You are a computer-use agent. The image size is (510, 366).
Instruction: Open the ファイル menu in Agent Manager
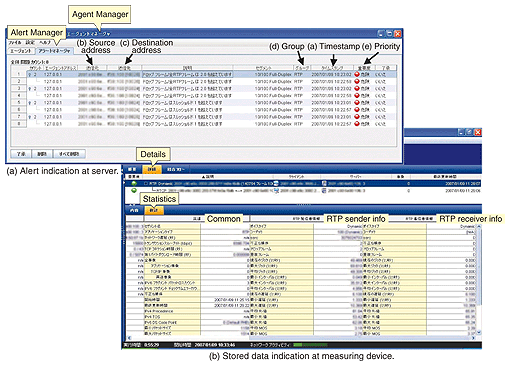pyautogui.click(x=14, y=43)
